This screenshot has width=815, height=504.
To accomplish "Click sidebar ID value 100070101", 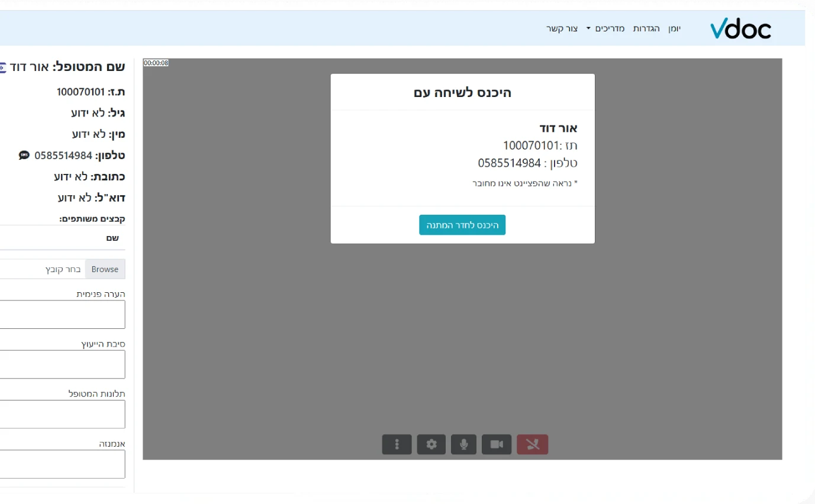I will pyautogui.click(x=80, y=92).
